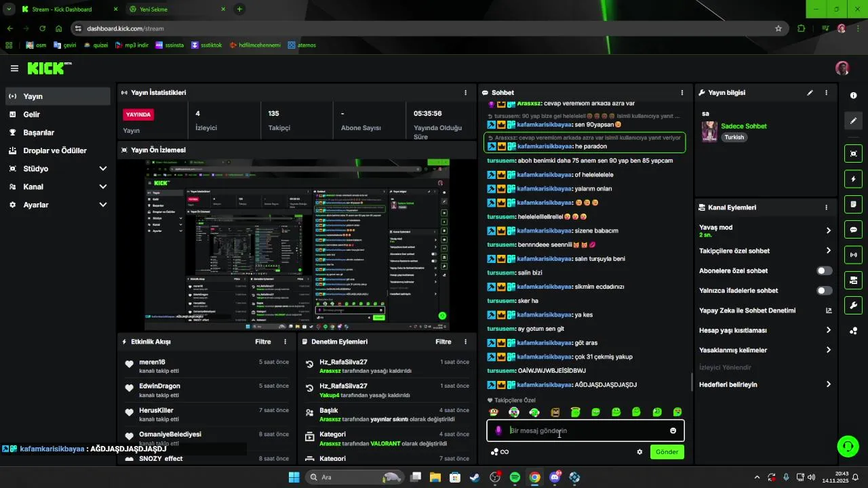
Task: Toggle the chat bubble widget icon in right rail
Action: (853, 230)
